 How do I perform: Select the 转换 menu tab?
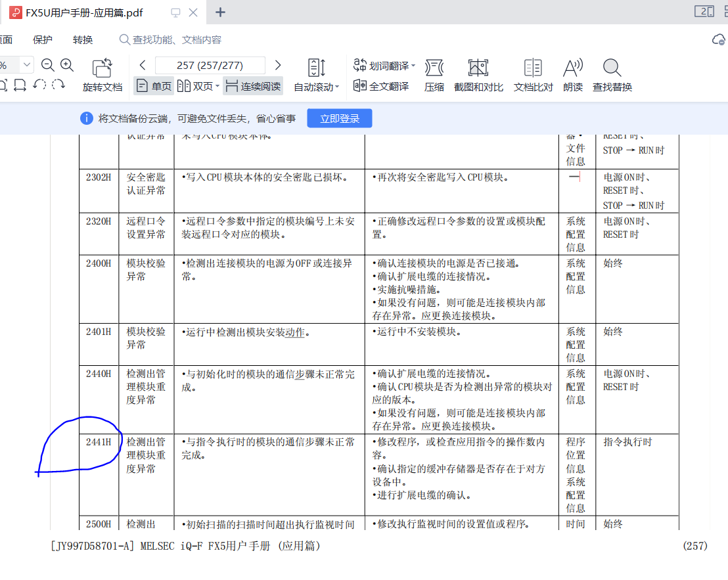pos(83,40)
